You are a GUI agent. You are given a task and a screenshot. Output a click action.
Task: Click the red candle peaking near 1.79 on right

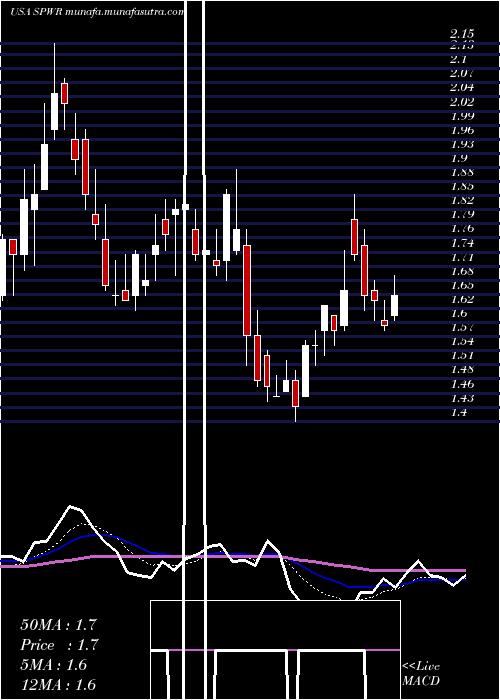(355, 237)
